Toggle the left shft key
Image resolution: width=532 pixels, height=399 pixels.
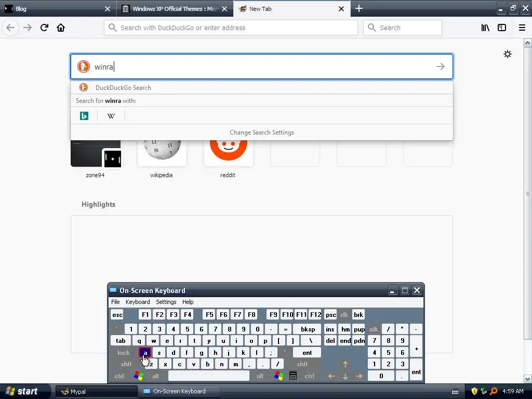coord(126,364)
